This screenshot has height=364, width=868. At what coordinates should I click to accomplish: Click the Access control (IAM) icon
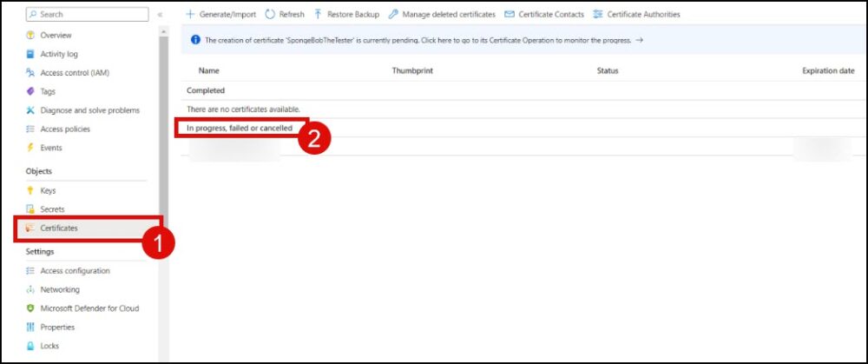pos(30,73)
